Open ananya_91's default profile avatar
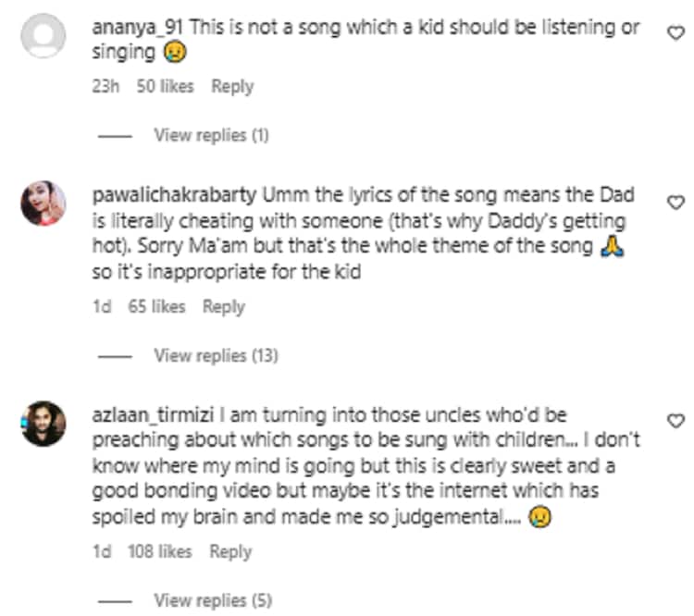The height and width of the screenshot is (616, 694). [x=43, y=40]
